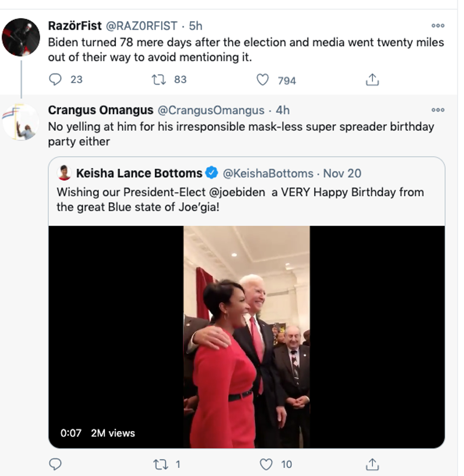Screen dimensions: 464x476
Task: Visit the RazörFist display name link
Action: (75, 26)
